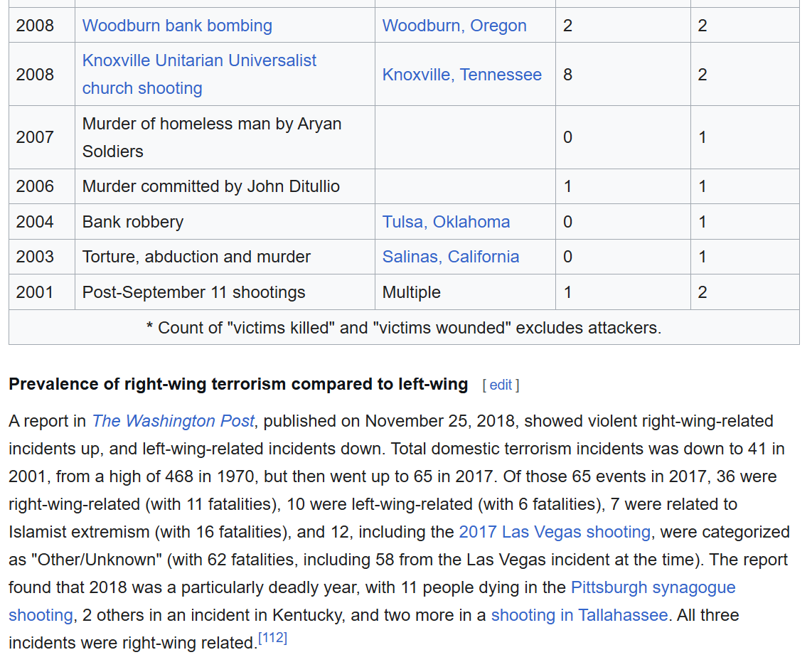The width and height of the screenshot is (812, 672).
Task: Open the Tulsa, Oklahoma link
Action: (446, 222)
